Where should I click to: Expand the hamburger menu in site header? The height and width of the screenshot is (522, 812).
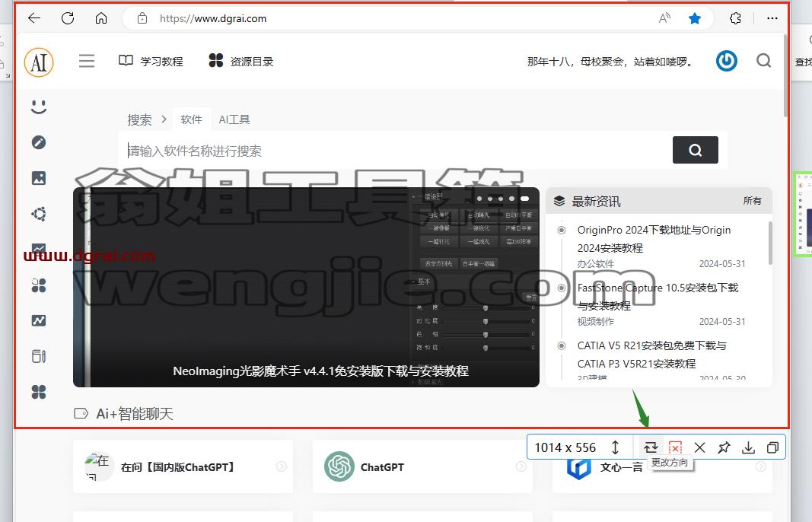87,61
